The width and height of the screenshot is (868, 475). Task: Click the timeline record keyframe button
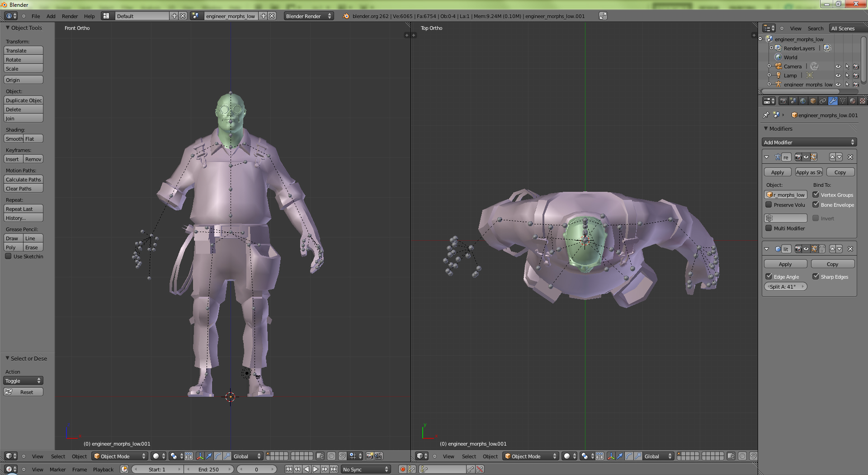pyautogui.click(x=402, y=469)
